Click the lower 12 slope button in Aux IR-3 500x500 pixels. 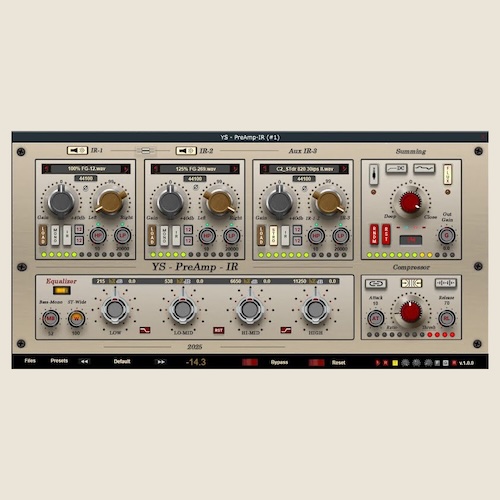(x=297, y=241)
